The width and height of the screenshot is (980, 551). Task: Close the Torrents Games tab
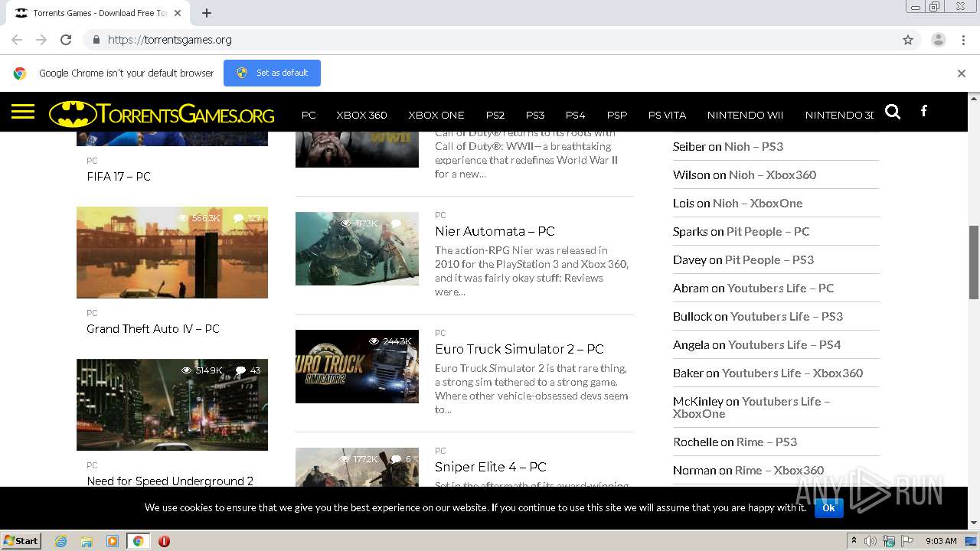point(178,13)
